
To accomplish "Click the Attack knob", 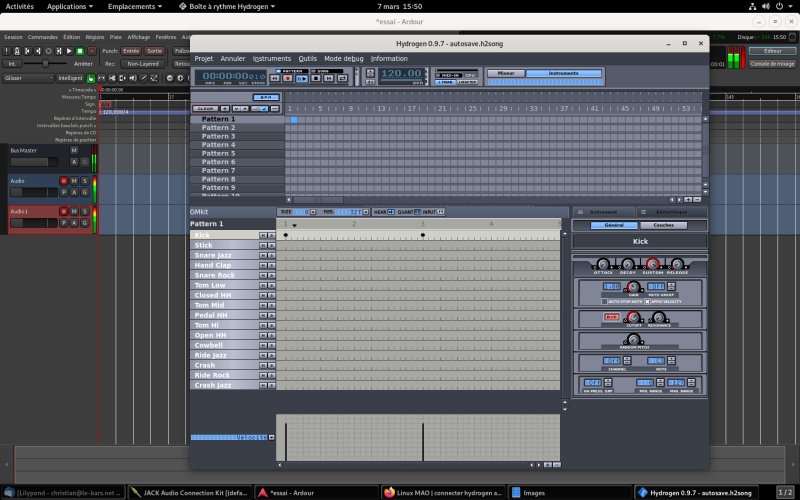I will pos(603,264).
